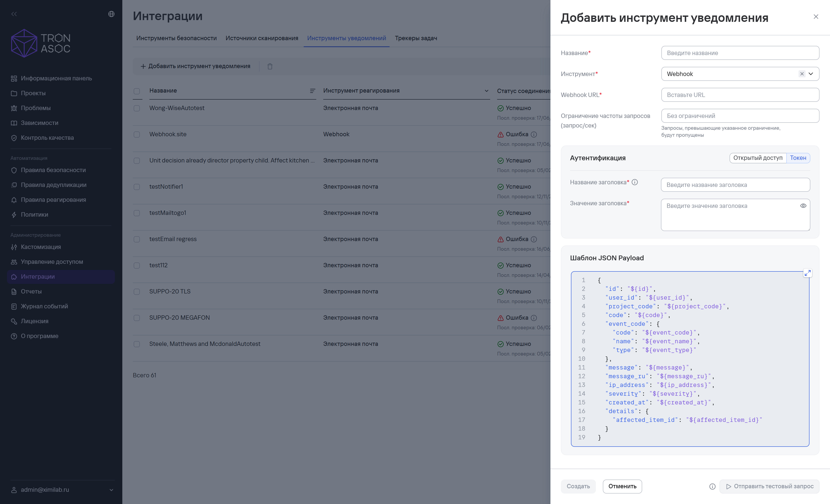Click info icon beside test request button
830x504 pixels.
712,487
